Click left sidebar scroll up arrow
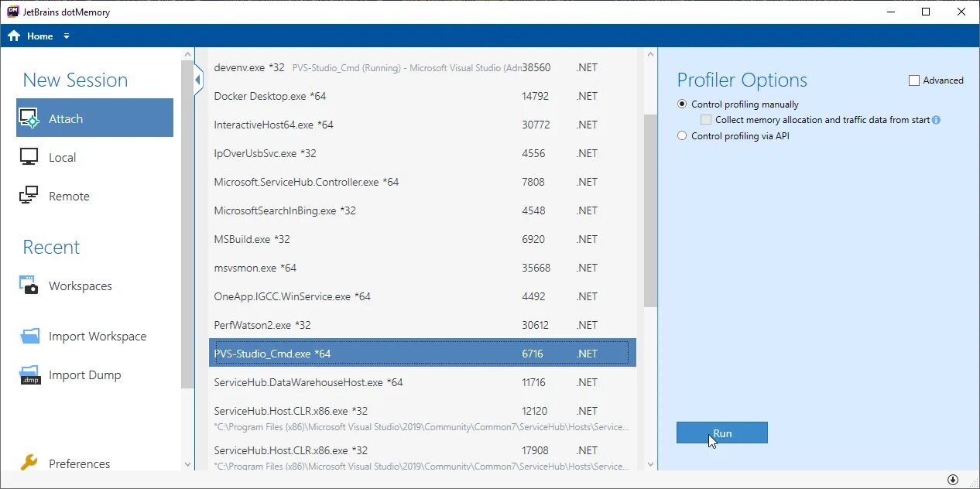The height and width of the screenshot is (489, 980). 187,55
